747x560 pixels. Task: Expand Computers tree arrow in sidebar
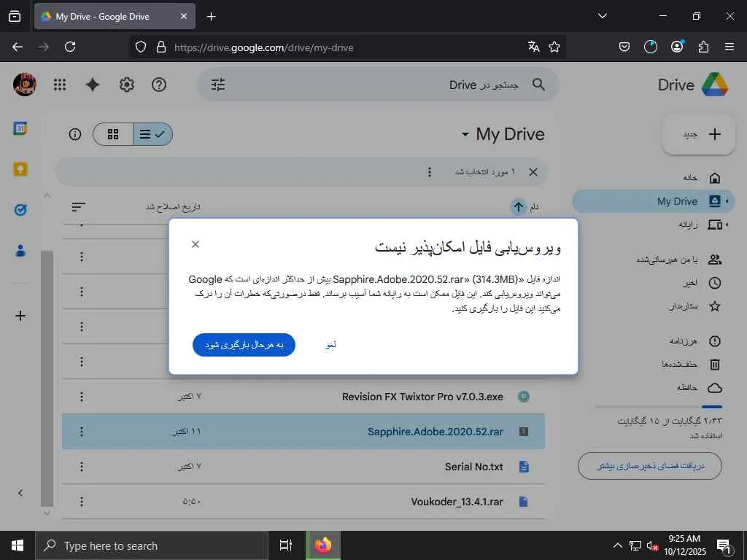[x=727, y=225]
